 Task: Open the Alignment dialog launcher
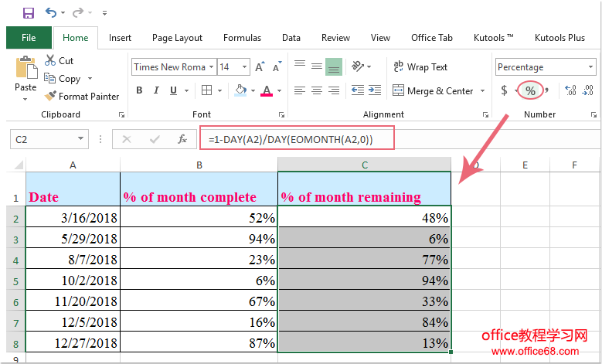485,114
